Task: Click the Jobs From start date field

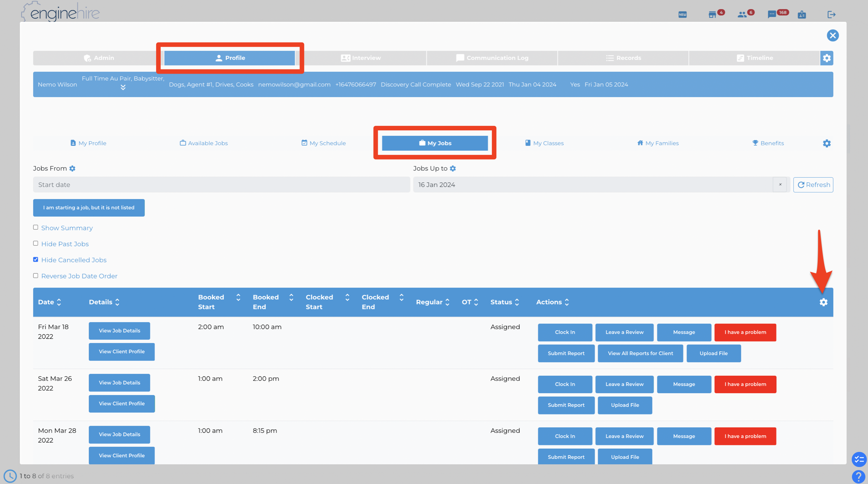Action: [221, 185]
